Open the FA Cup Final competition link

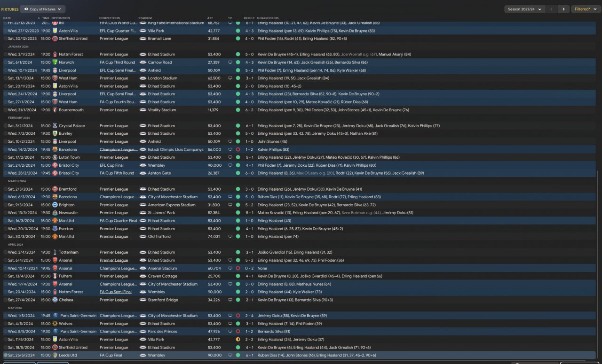coord(111,356)
